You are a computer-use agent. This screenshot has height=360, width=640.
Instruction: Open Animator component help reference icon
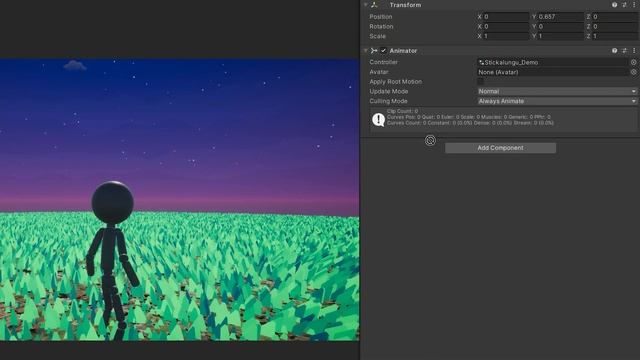point(614,51)
